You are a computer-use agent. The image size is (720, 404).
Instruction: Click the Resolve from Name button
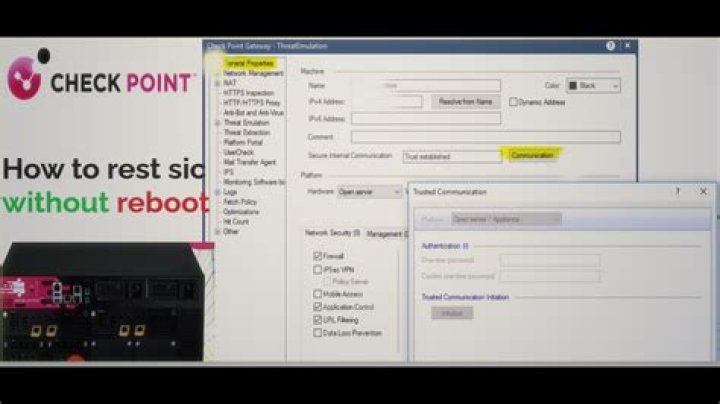466,102
